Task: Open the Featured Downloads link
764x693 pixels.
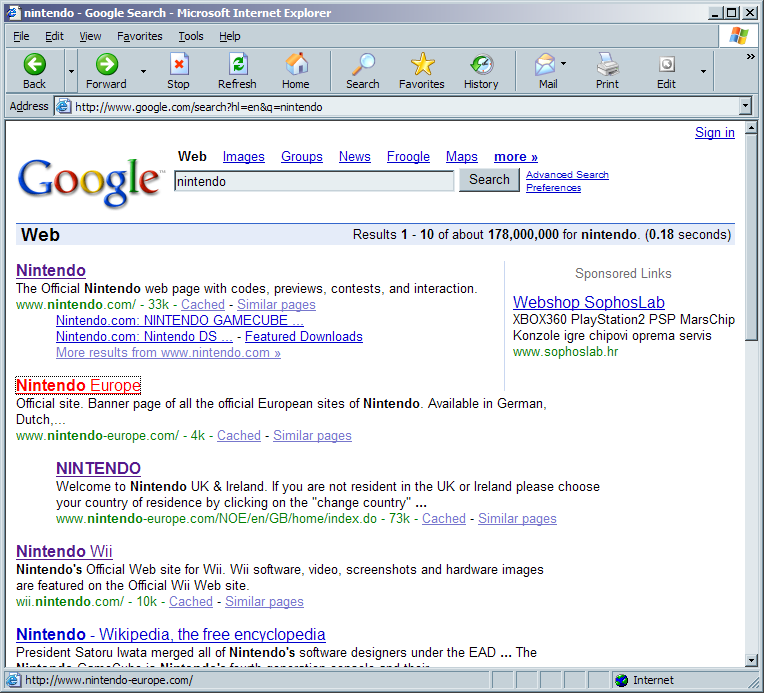Action: 304,337
